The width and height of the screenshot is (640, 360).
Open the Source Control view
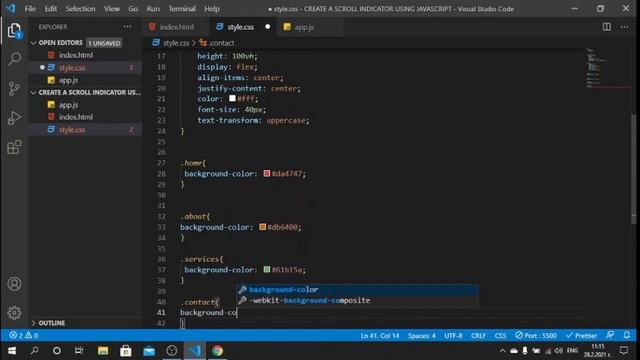tap(14, 89)
